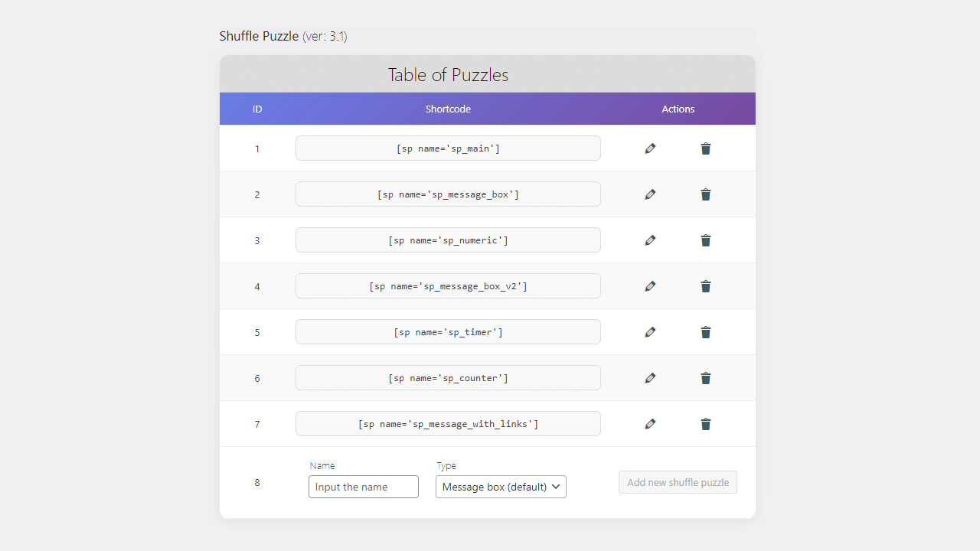Screen dimensions: 980x551
Task: Edit the sp_message_box_v2 puzzle
Action: 650,286
